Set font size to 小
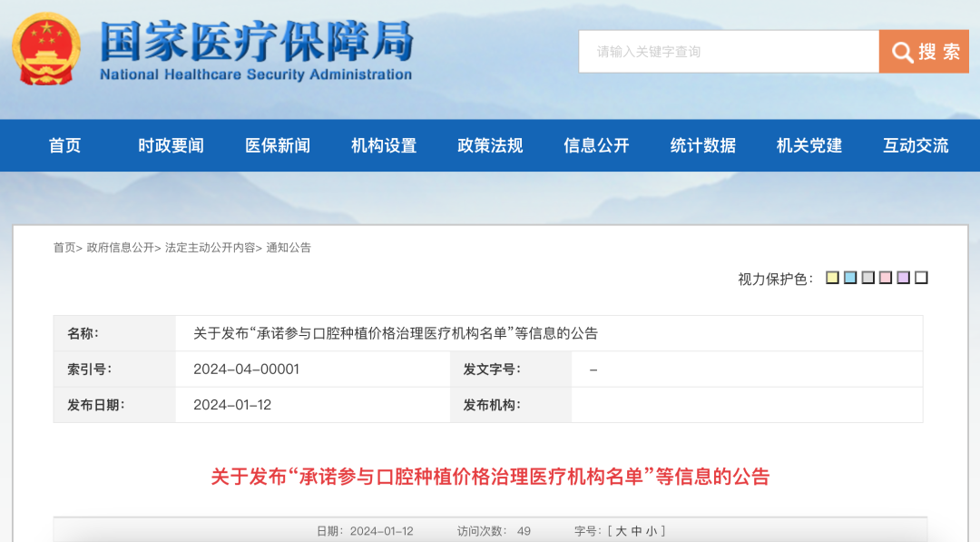Image resolution: width=980 pixels, height=542 pixels. (652, 531)
